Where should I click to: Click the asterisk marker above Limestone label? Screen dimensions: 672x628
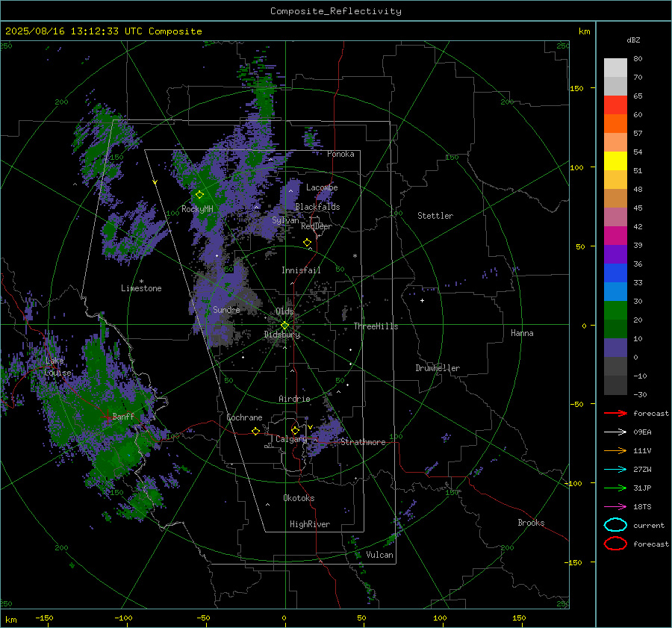(141, 282)
